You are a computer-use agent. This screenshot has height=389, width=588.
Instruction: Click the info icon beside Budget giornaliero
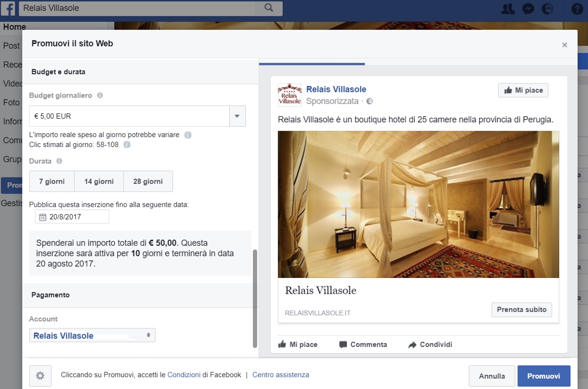pyautogui.click(x=100, y=95)
